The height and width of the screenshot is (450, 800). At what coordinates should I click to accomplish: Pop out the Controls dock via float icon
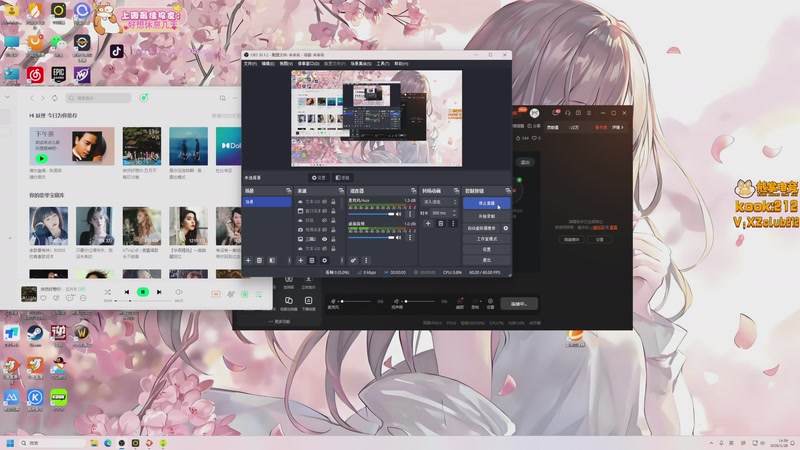coord(508,191)
